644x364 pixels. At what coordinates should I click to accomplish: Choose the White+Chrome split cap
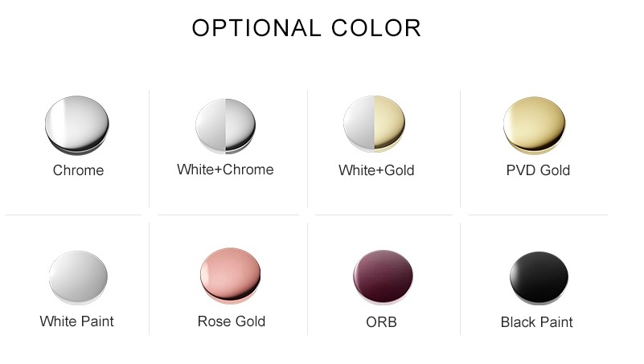coord(225,126)
